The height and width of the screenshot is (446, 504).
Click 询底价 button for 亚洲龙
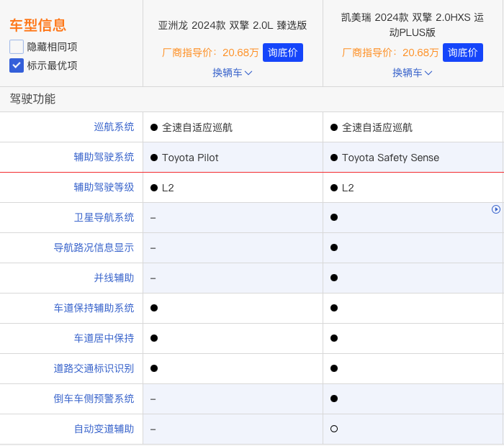coord(283,53)
